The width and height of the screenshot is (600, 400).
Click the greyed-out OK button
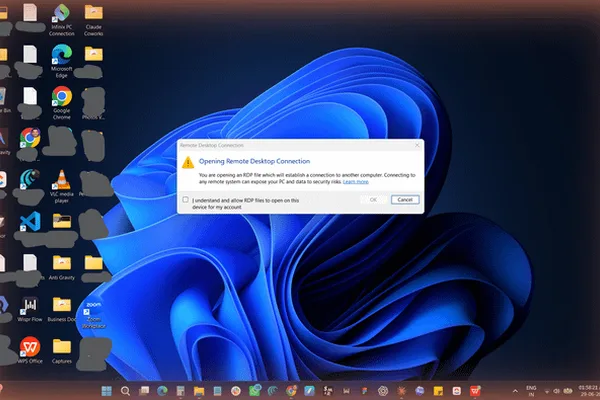coord(373,199)
